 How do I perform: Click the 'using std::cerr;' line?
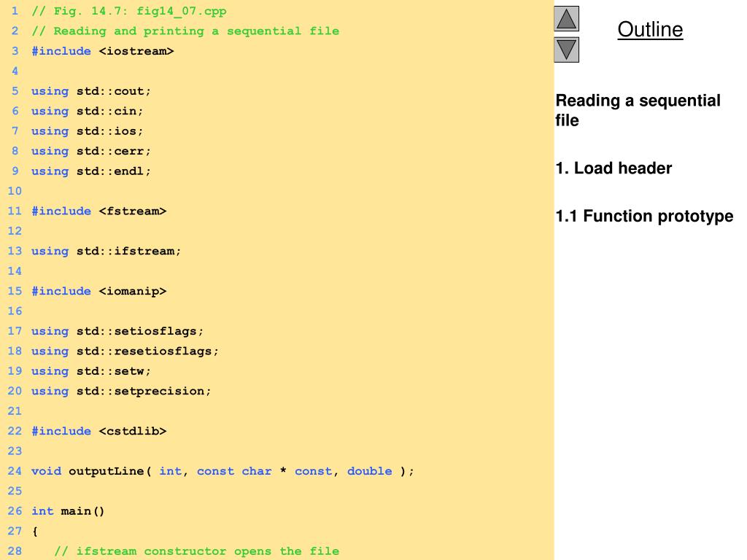click(x=91, y=151)
